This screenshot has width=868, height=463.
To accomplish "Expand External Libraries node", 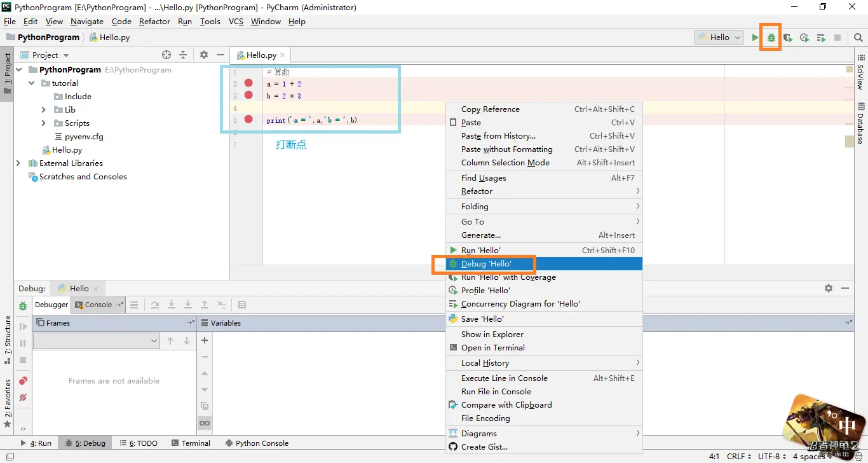I will tap(18, 163).
